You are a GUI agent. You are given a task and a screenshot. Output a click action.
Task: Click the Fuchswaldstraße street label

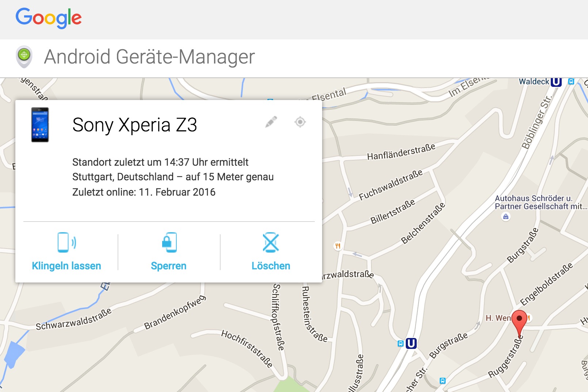pyautogui.click(x=390, y=184)
